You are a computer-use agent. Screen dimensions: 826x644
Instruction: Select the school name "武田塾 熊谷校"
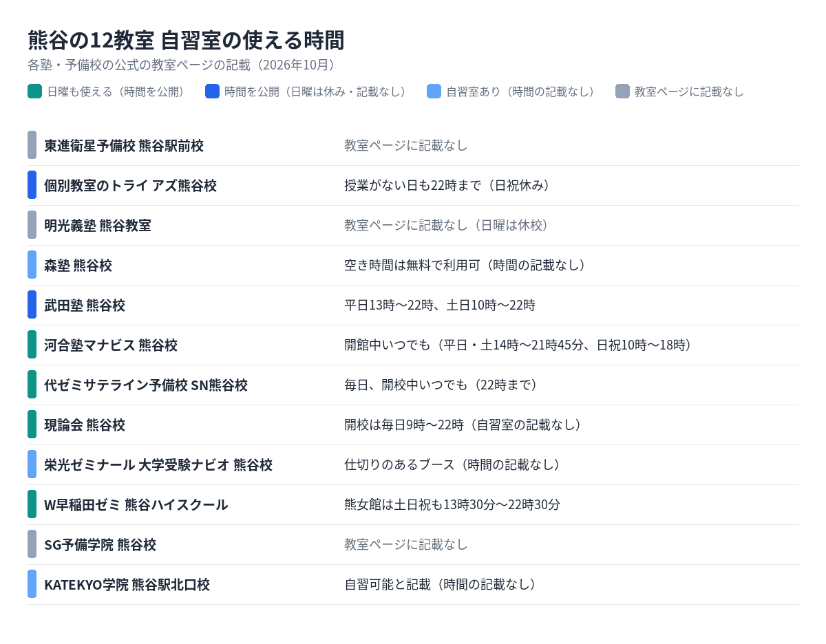(x=85, y=305)
